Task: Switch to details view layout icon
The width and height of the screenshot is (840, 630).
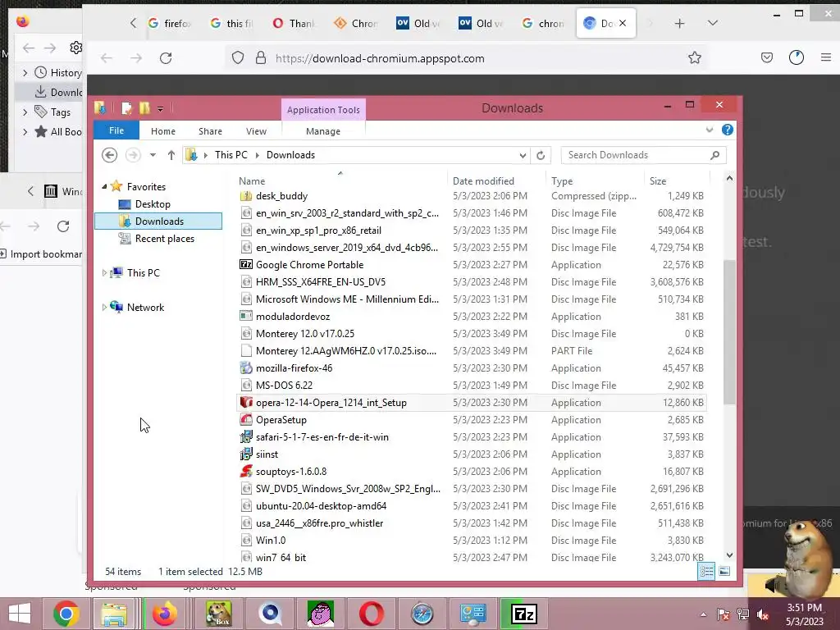Action: point(706,571)
